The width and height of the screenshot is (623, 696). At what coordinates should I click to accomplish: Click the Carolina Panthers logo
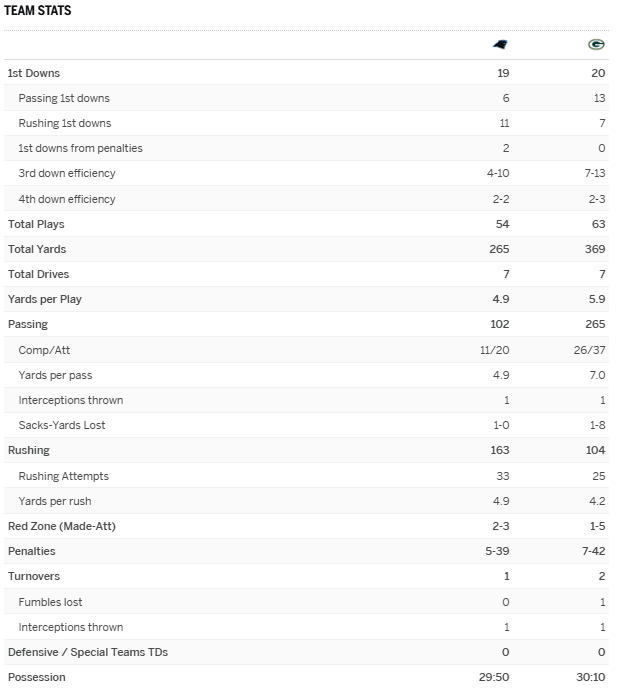click(500, 45)
